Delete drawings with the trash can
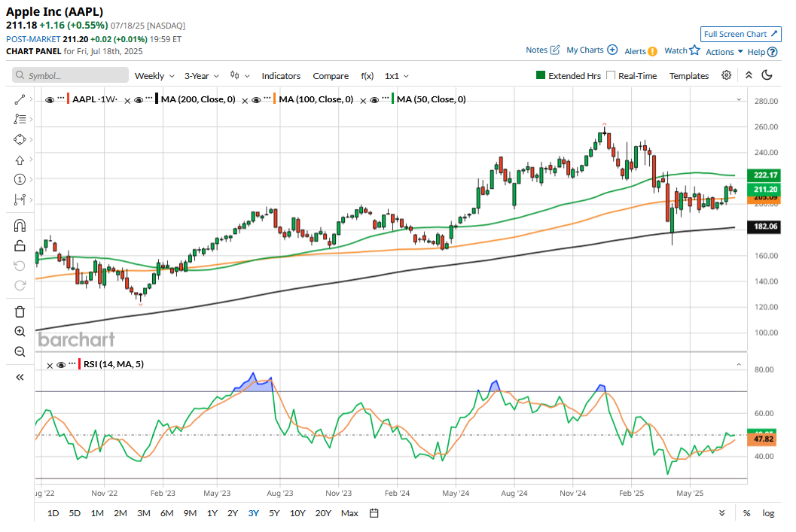 click(x=20, y=312)
